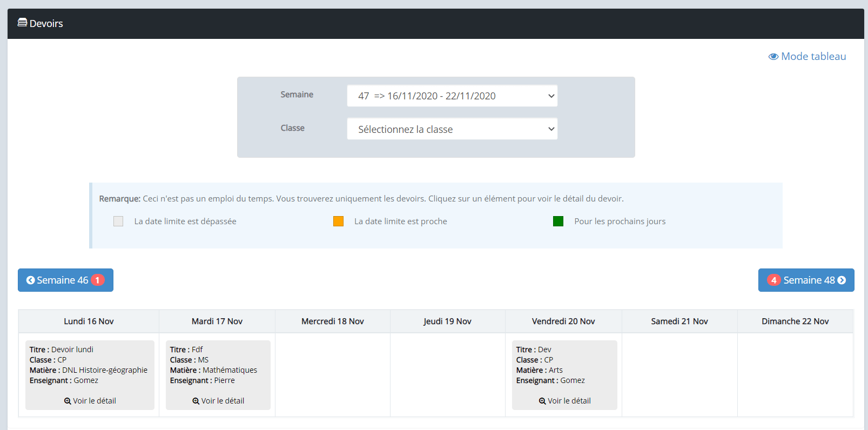Click the red badge showing 4
Image resolution: width=868 pixels, height=430 pixels.
click(x=773, y=280)
